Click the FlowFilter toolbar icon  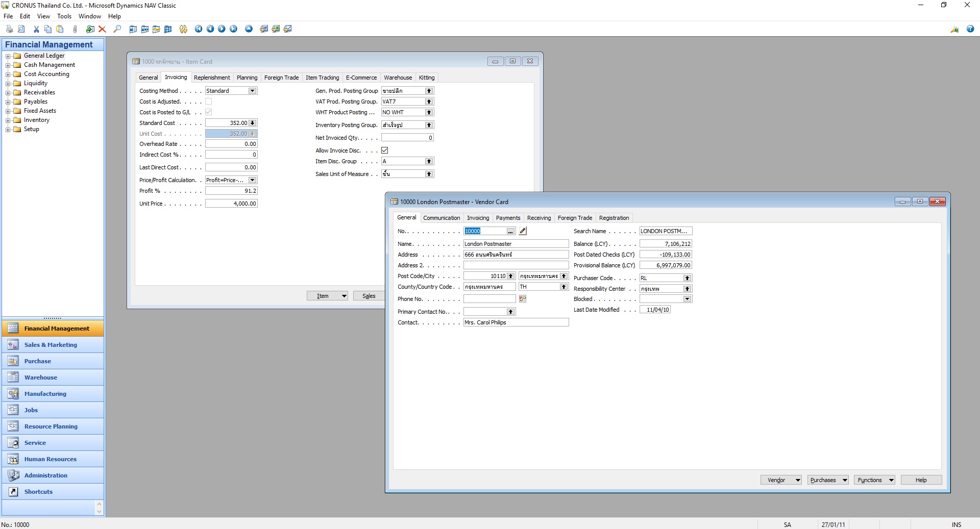(x=156, y=29)
